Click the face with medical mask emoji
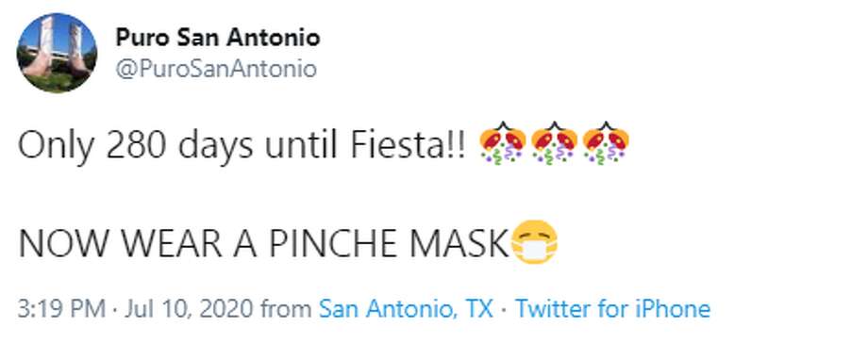 [x=534, y=242]
